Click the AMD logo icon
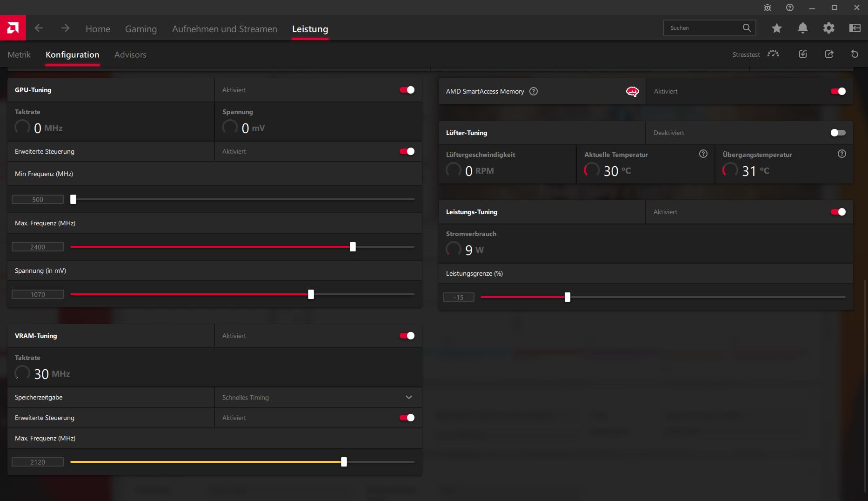Screen dimensions: 868x501 click(x=13, y=28)
